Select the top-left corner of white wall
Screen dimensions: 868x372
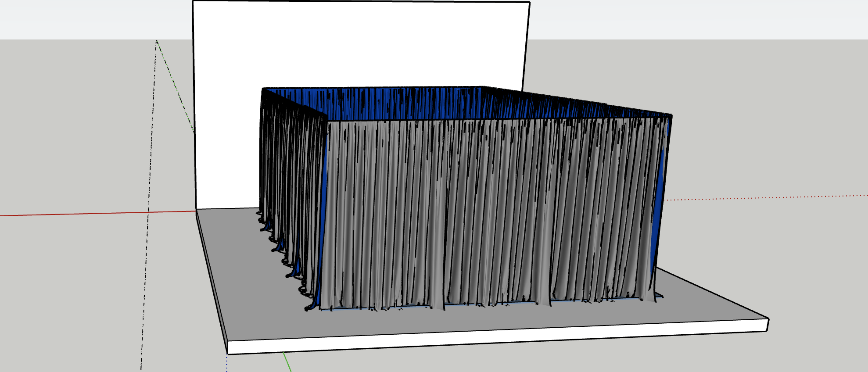(194, 2)
